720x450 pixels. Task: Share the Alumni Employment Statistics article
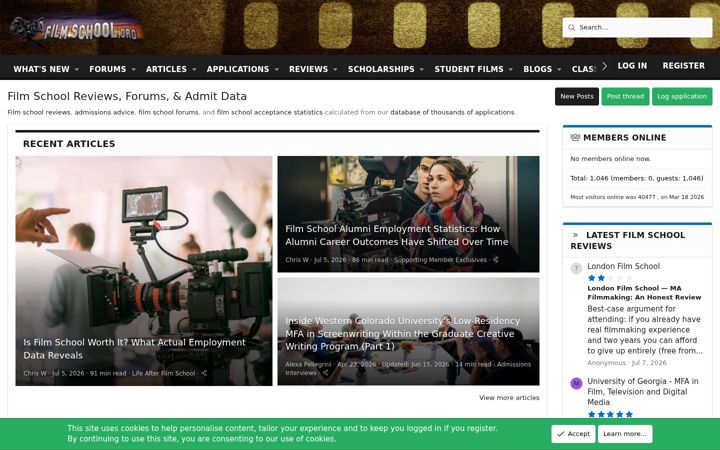[495, 260]
